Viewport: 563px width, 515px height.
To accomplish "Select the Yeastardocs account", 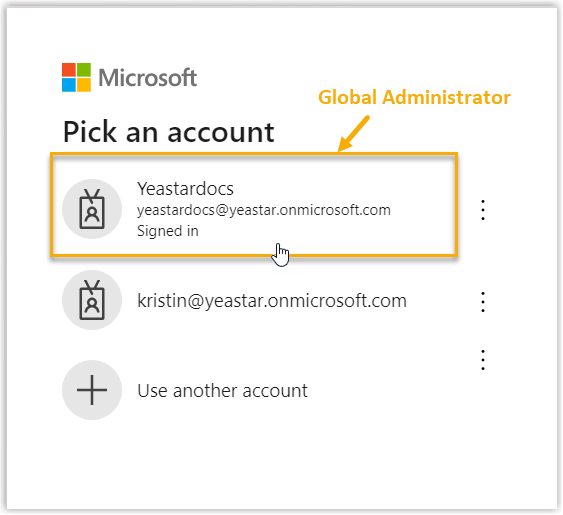I will coord(254,205).
